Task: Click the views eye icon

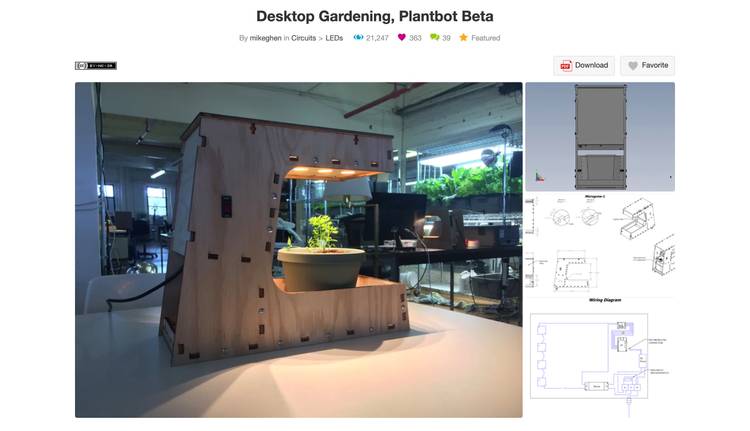Action: pos(358,37)
